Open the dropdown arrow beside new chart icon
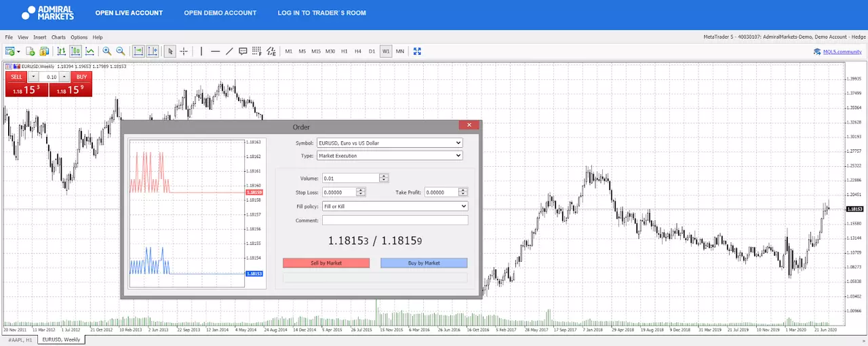Viewport: 868px width, 346px height. (x=19, y=52)
